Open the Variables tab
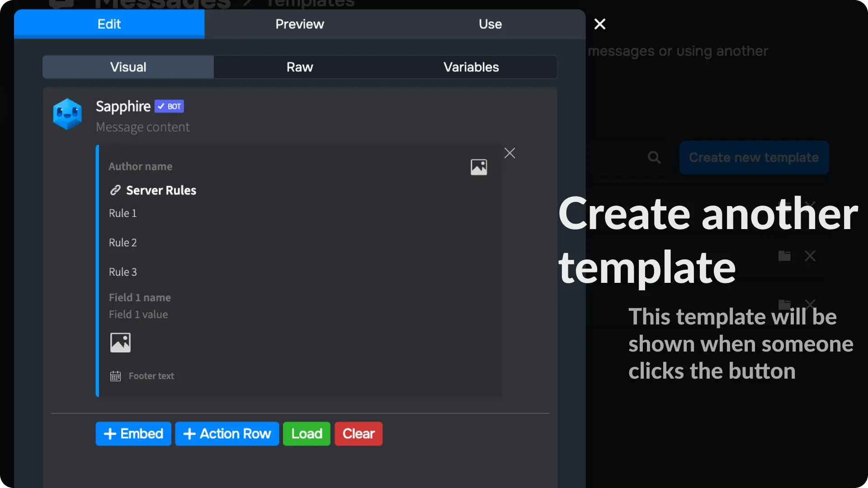The image size is (868, 488). click(x=471, y=67)
